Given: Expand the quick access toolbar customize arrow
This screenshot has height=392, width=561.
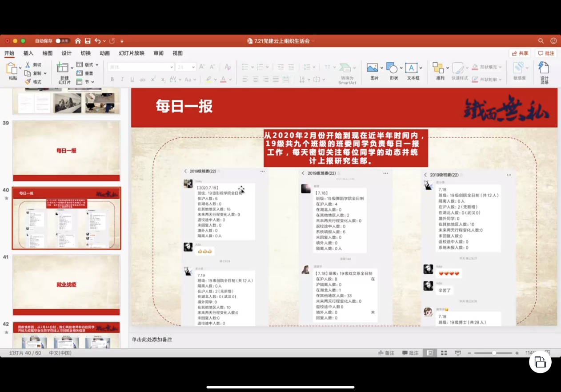Looking at the screenshot, I should (122, 41).
